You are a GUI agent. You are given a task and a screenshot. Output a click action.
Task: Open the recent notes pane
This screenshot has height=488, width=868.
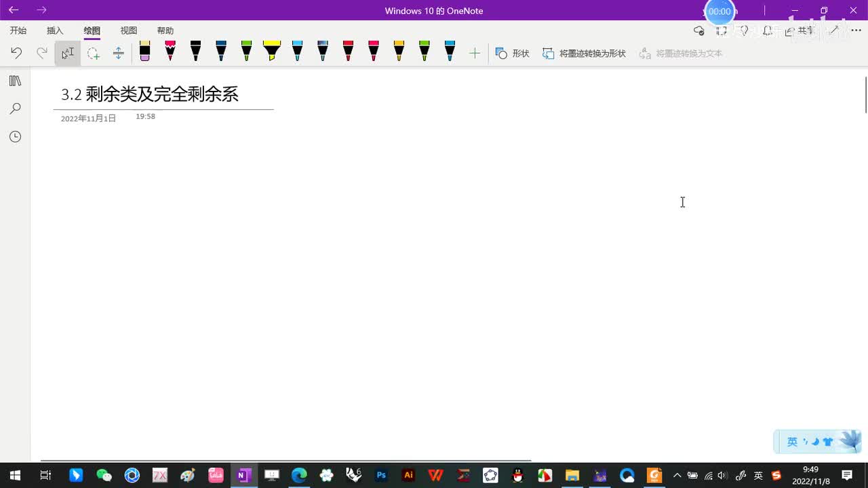point(15,137)
